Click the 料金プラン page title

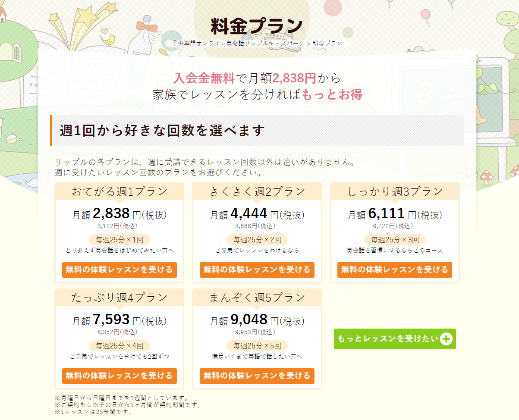point(257,26)
